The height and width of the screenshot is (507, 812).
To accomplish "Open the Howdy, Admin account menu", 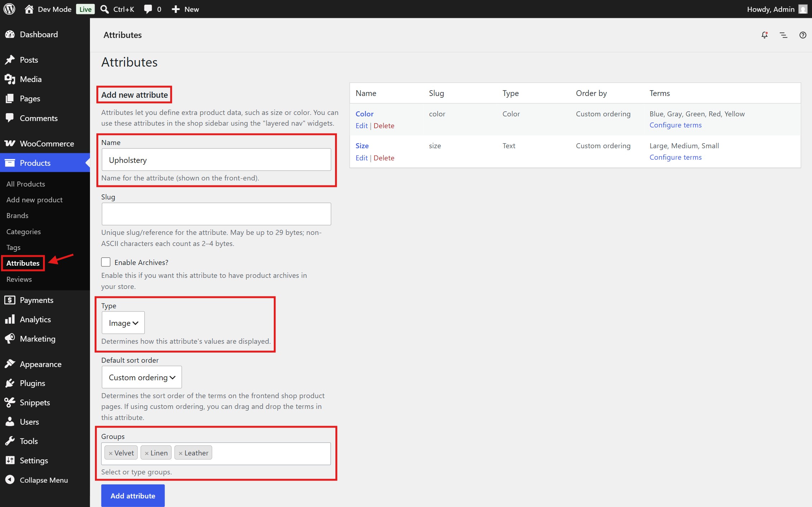I will pos(777,9).
